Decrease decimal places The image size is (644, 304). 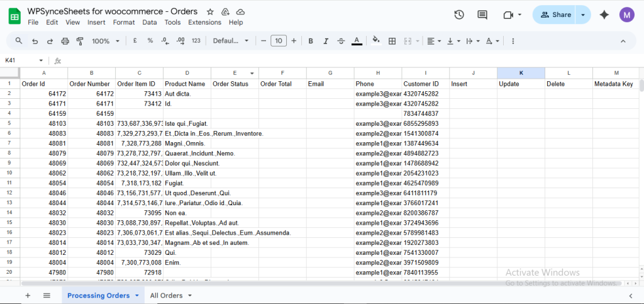165,41
